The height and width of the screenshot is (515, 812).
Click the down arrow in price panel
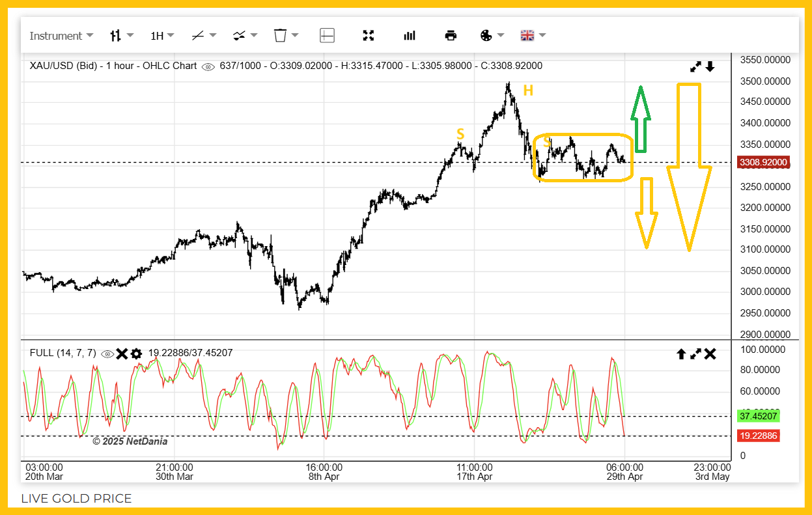pyautogui.click(x=710, y=66)
